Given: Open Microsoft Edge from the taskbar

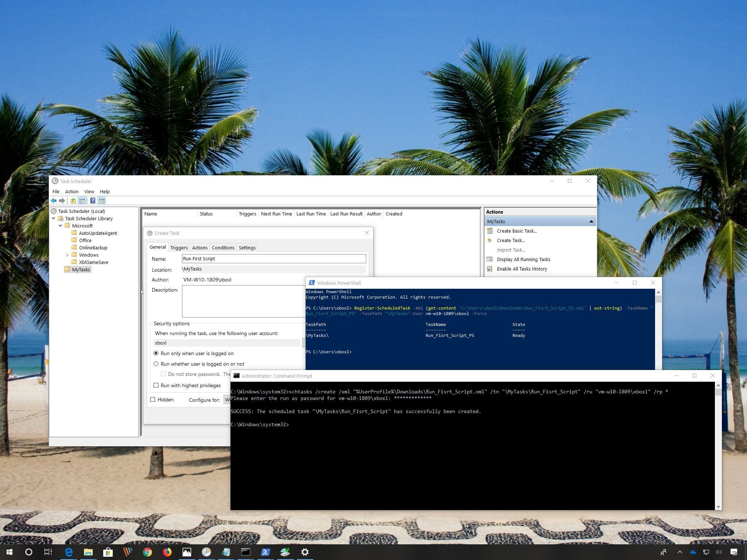Looking at the screenshot, I should (x=69, y=552).
